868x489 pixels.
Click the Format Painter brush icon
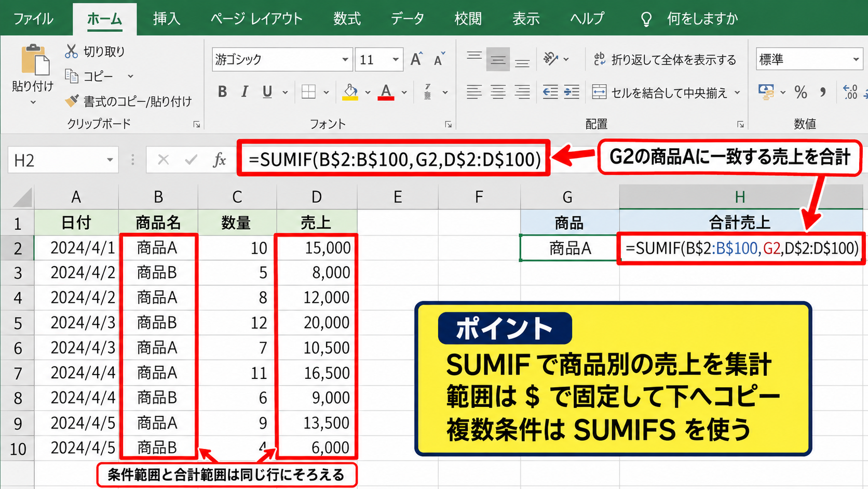pos(72,100)
